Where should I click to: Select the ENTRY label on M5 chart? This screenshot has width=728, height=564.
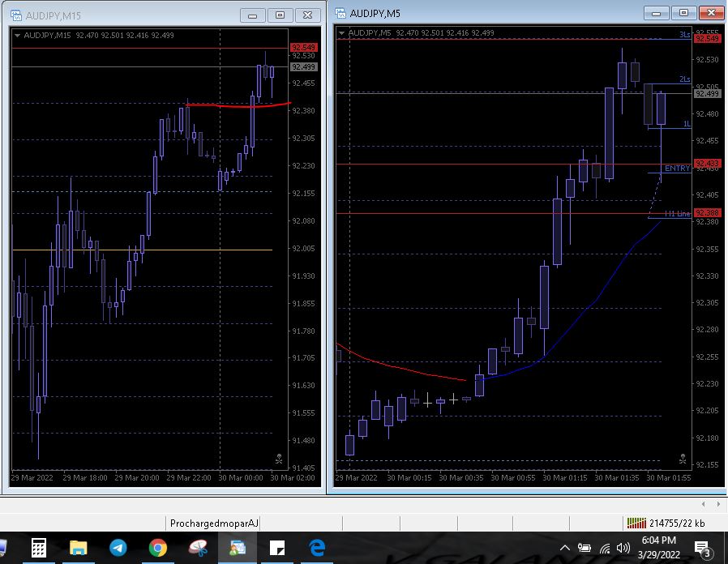click(677, 168)
